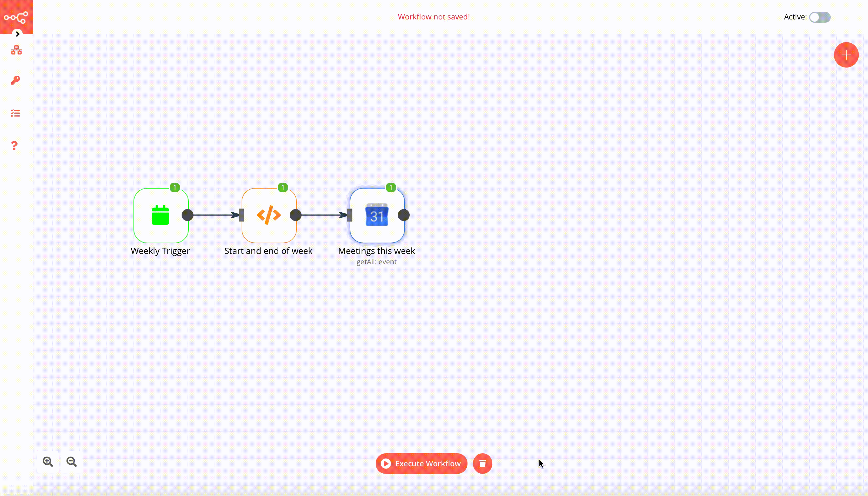Image resolution: width=868 pixels, height=496 pixels.
Task: Delete the workflow with the trash icon
Action: coord(482,463)
